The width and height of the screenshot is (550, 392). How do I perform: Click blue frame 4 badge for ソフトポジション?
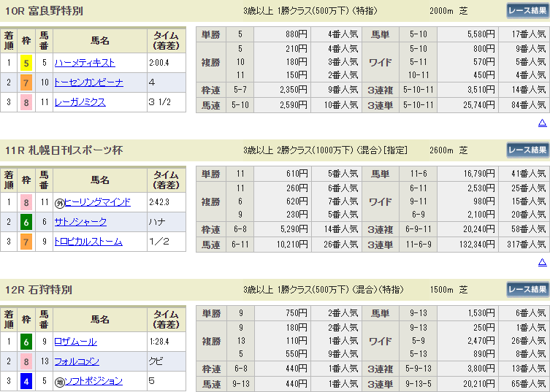(x=26, y=381)
